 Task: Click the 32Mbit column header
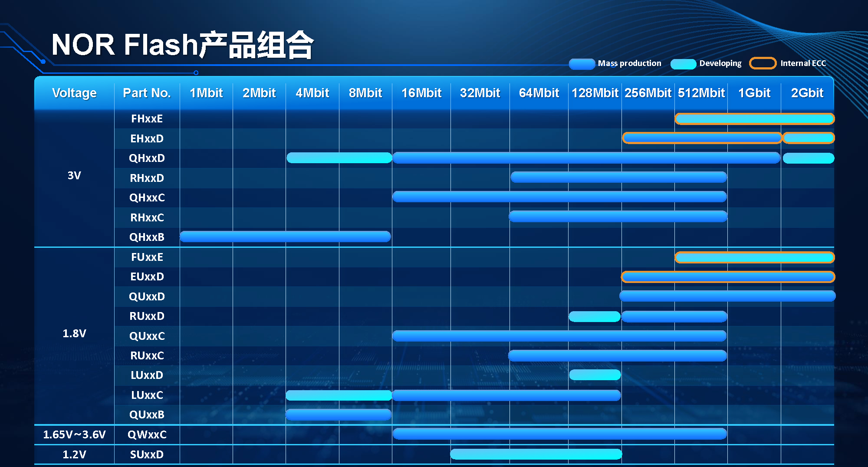[x=480, y=93]
